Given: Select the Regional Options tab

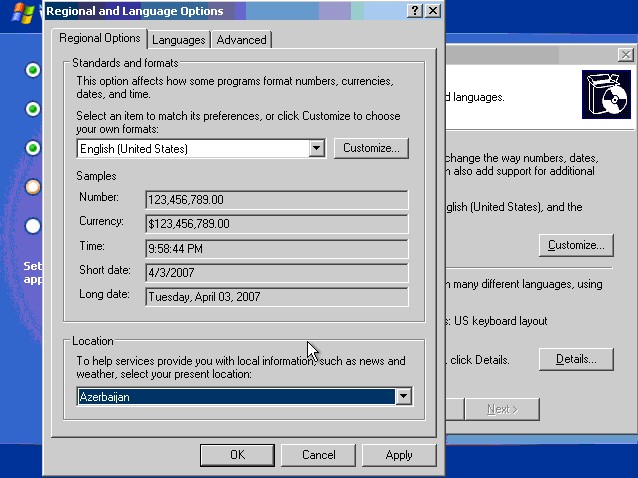Looking at the screenshot, I should pos(99,38).
